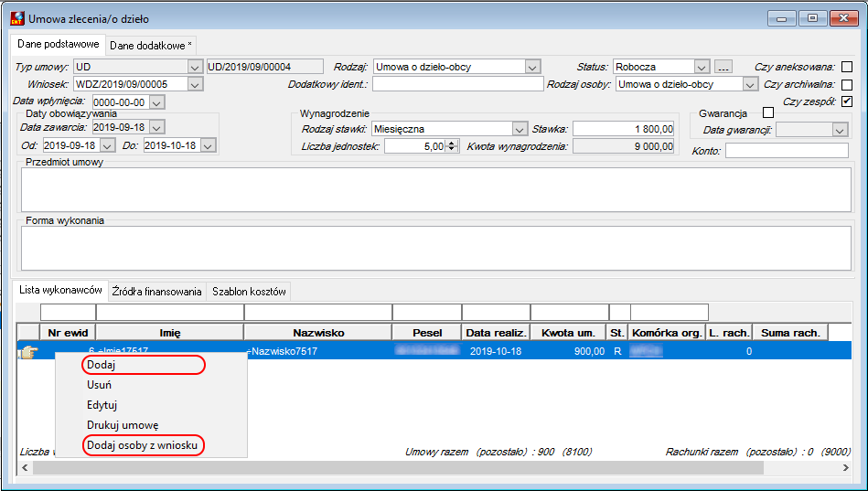Sort by Data realiz. column header
Image resolution: width=868 pixels, height=491 pixels.
click(496, 333)
